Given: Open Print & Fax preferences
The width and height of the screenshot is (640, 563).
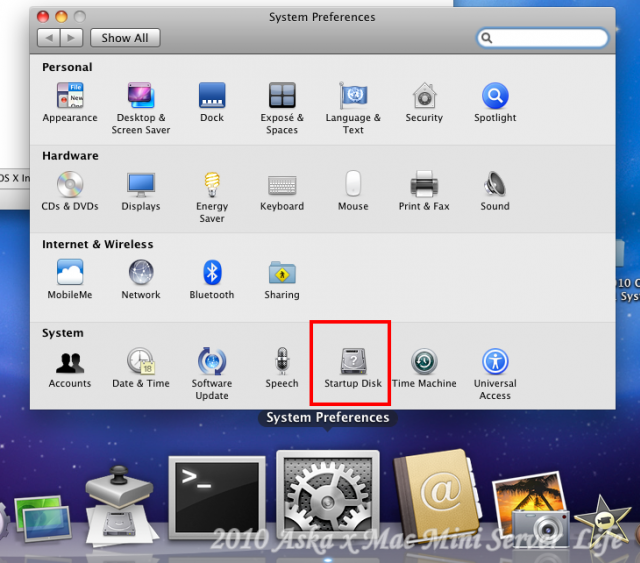Looking at the screenshot, I should pyautogui.click(x=424, y=191).
